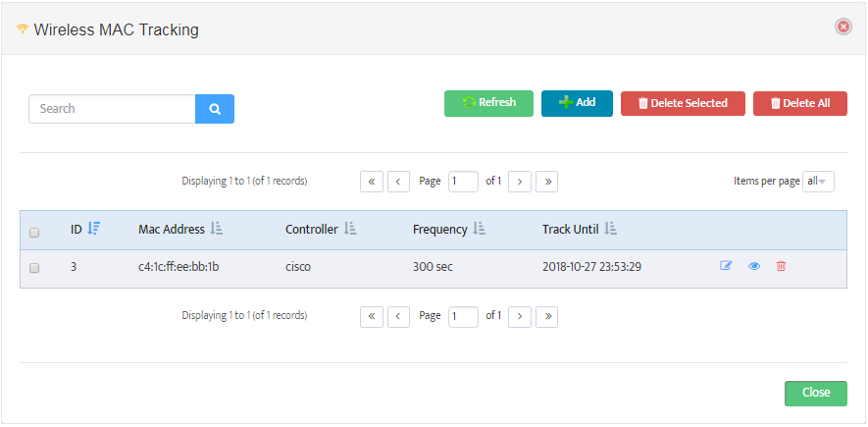Edit the record for MAC c4:1c:ff:ee:bb:1b

tap(726, 266)
